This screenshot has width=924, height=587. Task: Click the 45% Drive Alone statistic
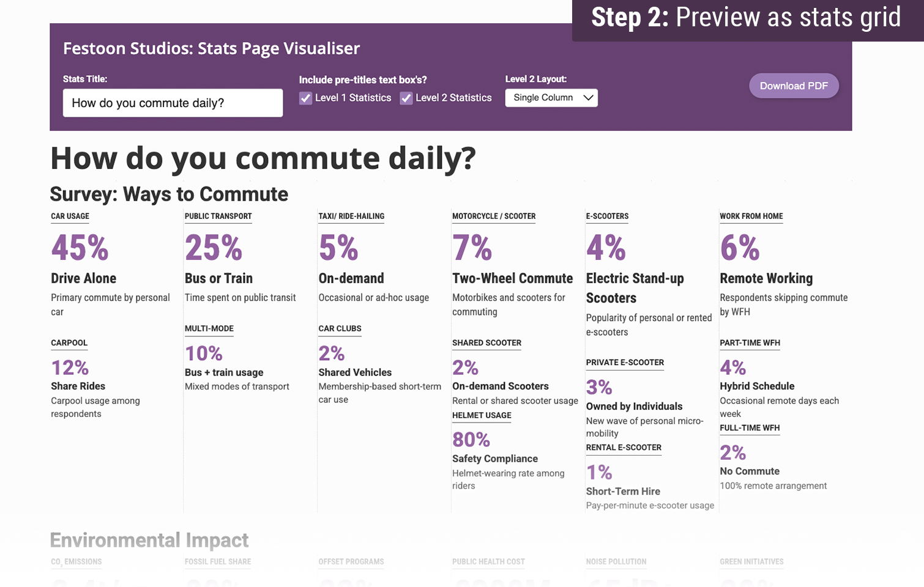tap(80, 248)
